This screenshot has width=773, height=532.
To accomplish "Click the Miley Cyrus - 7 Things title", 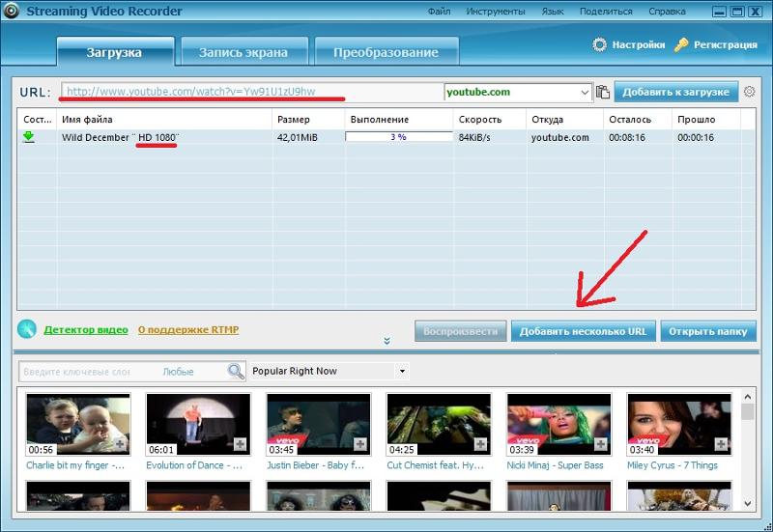I will 673,465.
